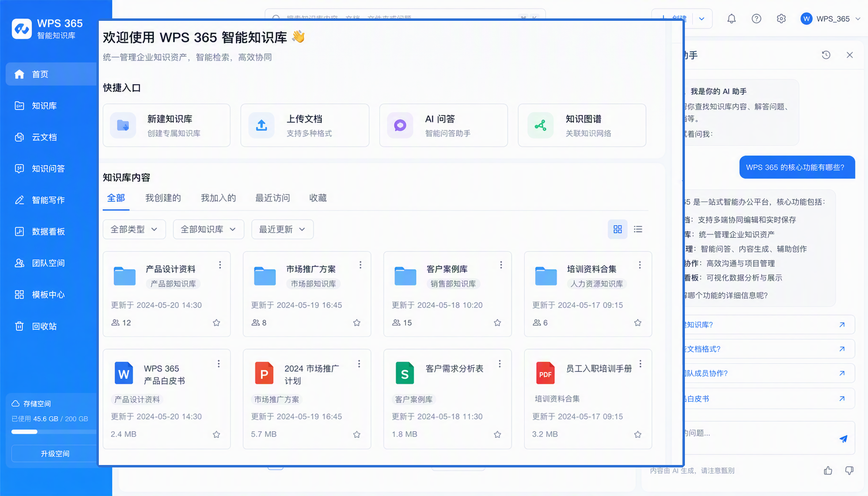Open the 新建知识库 quick entry
The width and height of the screenshot is (868, 496).
pos(167,125)
